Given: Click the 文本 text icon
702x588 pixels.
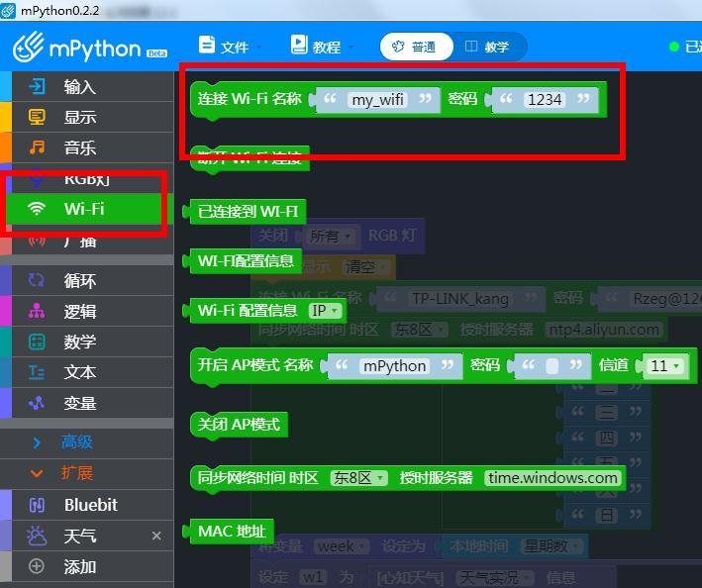Looking at the screenshot, I should (x=37, y=372).
